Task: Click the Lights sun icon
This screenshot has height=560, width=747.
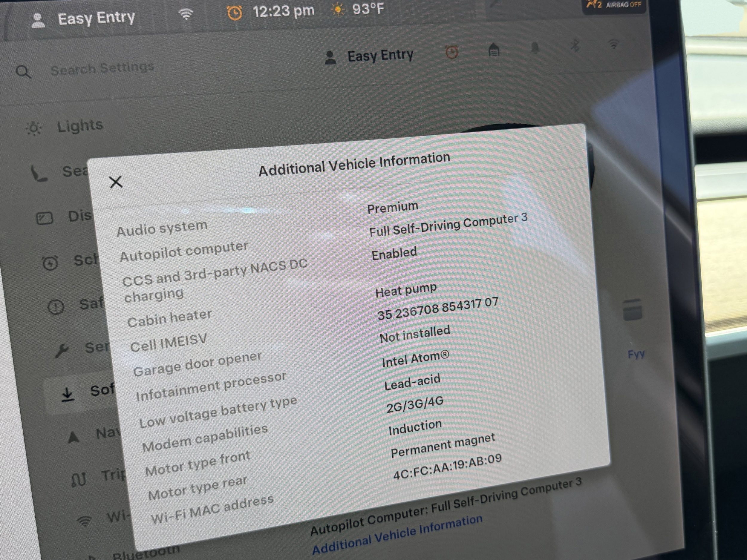Action: point(33,128)
